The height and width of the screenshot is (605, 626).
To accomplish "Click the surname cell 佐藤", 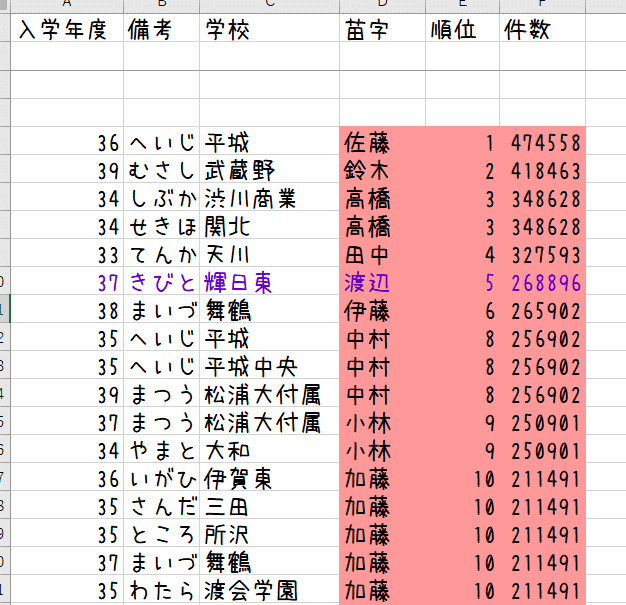I will [382, 141].
